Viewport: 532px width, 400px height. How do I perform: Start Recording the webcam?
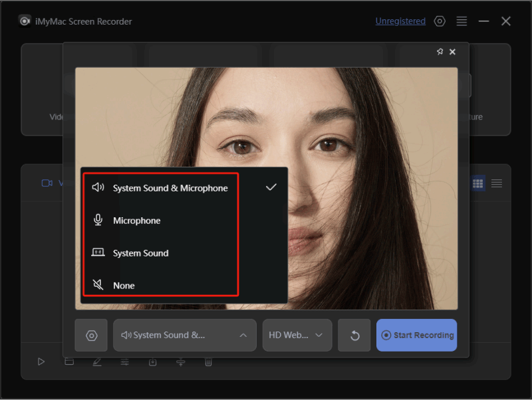pyautogui.click(x=417, y=336)
